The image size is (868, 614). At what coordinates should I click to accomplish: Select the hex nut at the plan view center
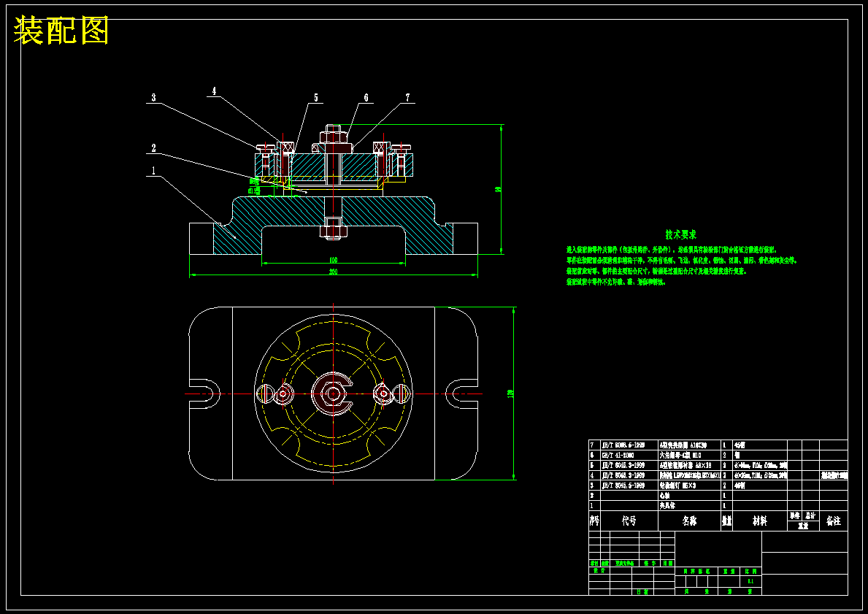coord(333,394)
